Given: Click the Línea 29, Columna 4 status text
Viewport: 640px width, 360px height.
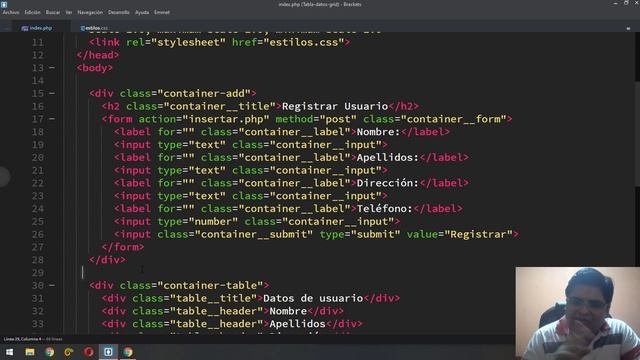Looking at the screenshot, I should pyautogui.click(x=22, y=339).
